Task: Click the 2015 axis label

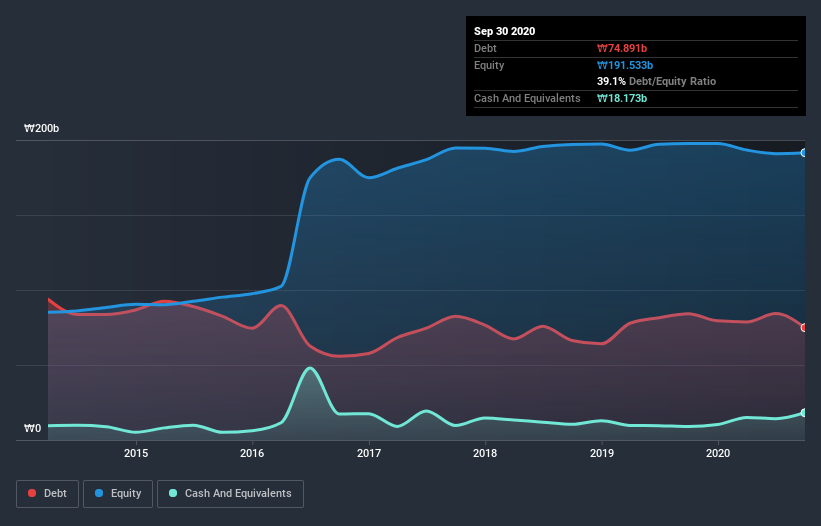Action: click(x=136, y=453)
